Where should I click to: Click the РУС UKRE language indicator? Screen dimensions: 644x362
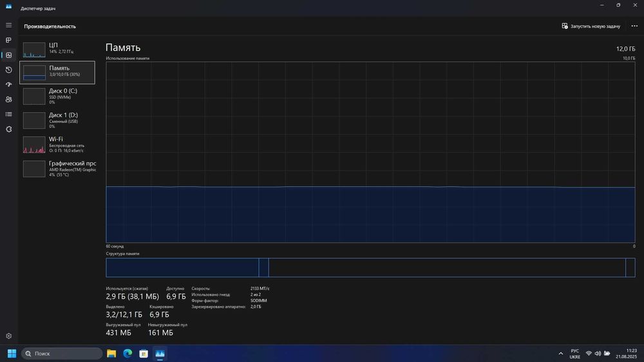pyautogui.click(x=574, y=354)
